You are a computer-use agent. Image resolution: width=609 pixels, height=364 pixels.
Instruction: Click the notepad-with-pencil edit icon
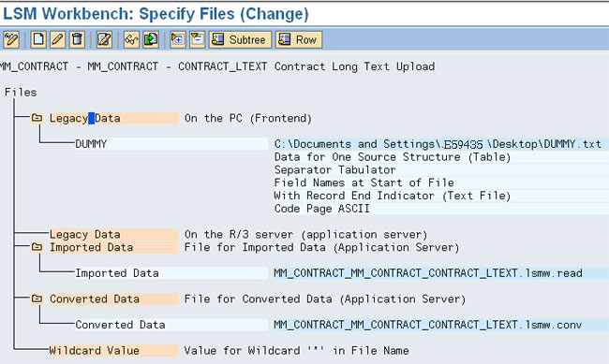[x=104, y=39]
